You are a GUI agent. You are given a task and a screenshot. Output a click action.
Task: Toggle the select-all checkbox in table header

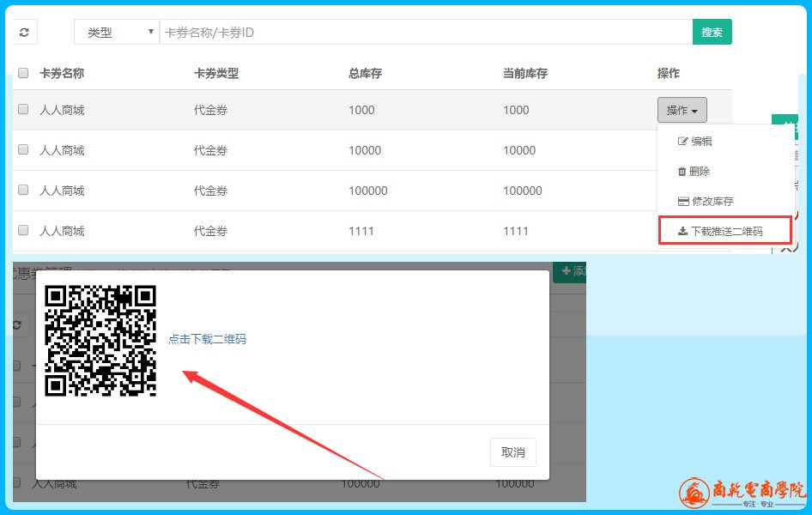pyautogui.click(x=23, y=74)
